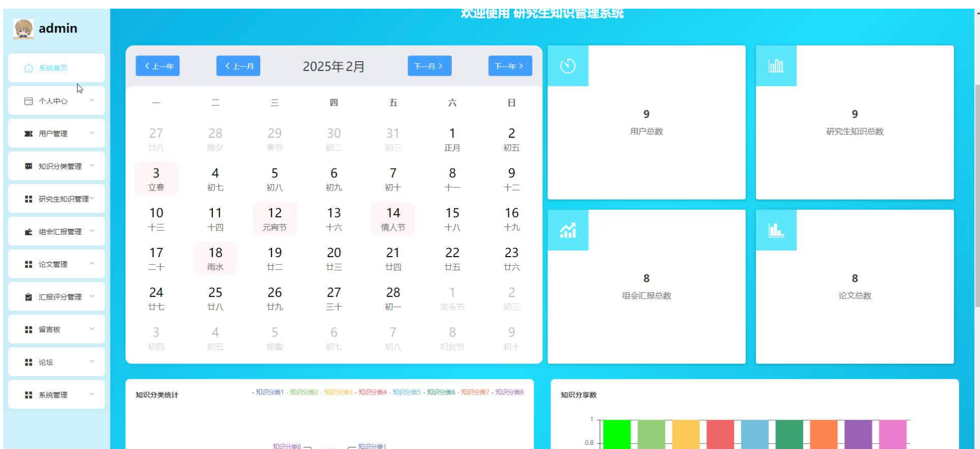Expand the 留言板 chevron
The image size is (980, 449).
pyautogui.click(x=92, y=328)
